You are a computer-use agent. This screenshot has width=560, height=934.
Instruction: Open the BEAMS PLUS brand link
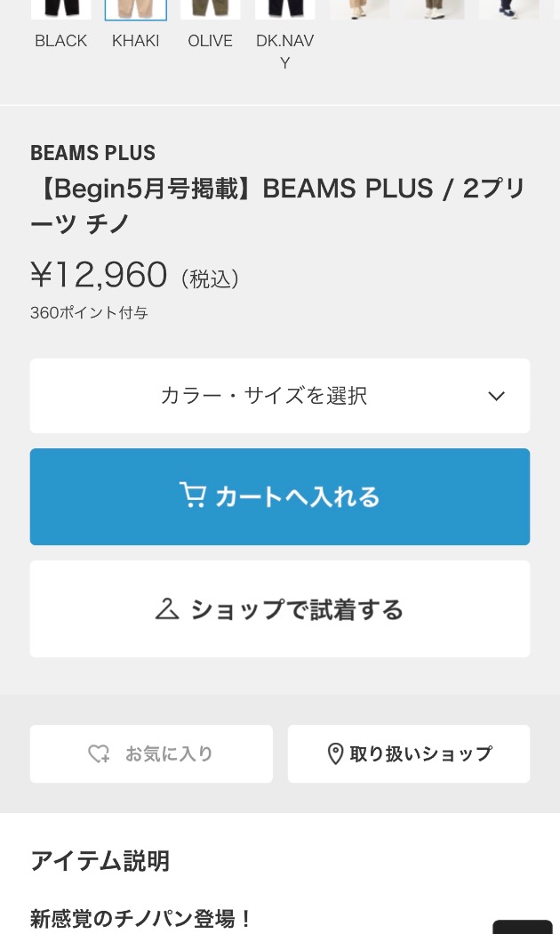[x=92, y=153]
